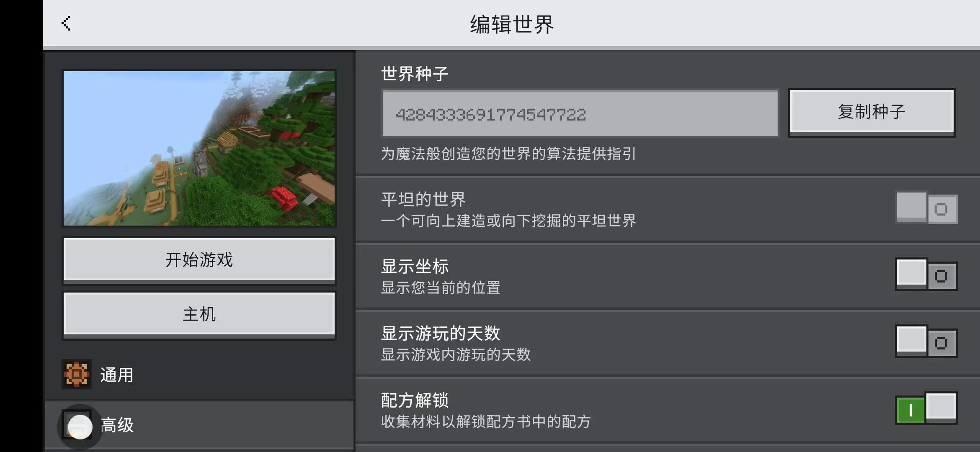The width and height of the screenshot is (980, 452).
Task: Click the 一个可向上建造 flat world description
Action: [508, 221]
